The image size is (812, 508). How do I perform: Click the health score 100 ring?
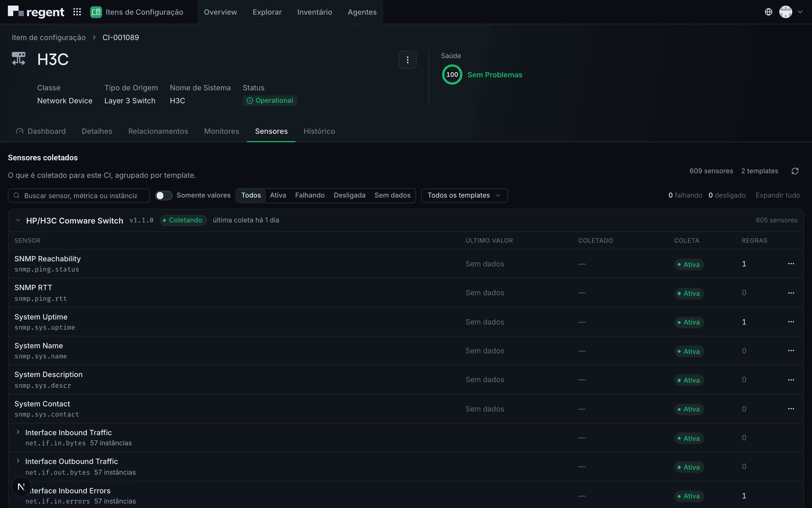coord(452,75)
